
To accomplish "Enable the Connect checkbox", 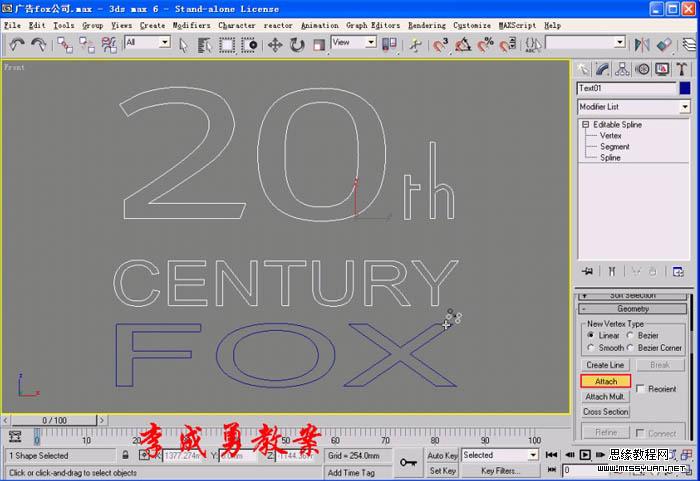I will [640, 433].
